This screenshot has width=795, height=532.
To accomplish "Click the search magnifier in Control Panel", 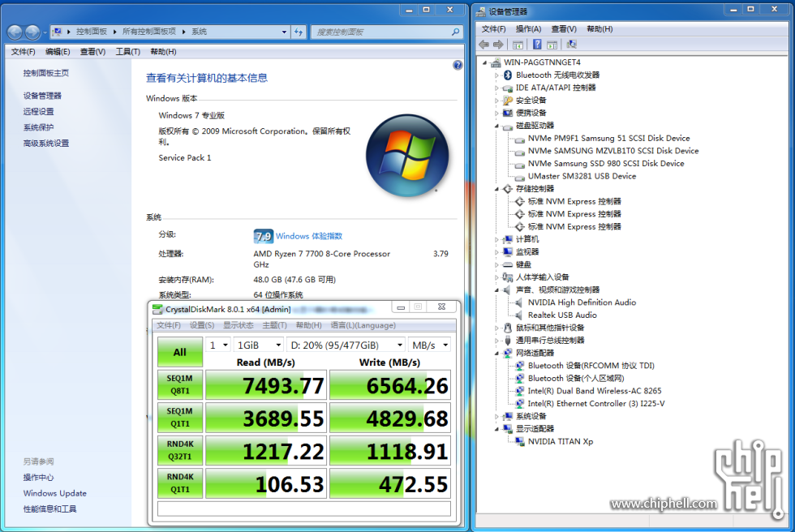I will [x=455, y=32].
